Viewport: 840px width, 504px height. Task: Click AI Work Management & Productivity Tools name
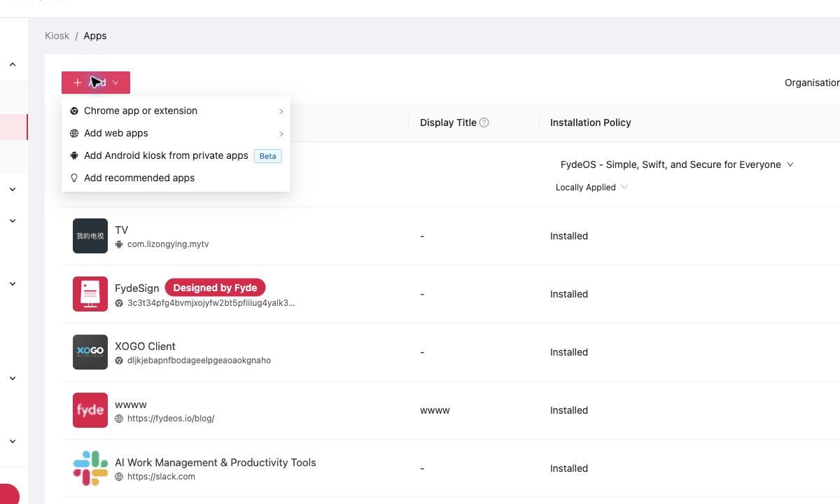click(x=216, y=463)
